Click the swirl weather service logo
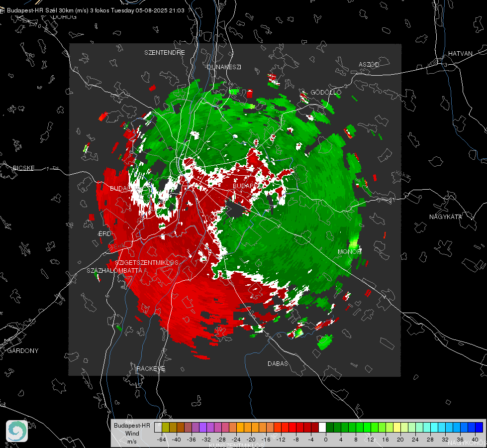Image resolution: width=487 pixels, height=448 pixels. [x=17, y=431]
